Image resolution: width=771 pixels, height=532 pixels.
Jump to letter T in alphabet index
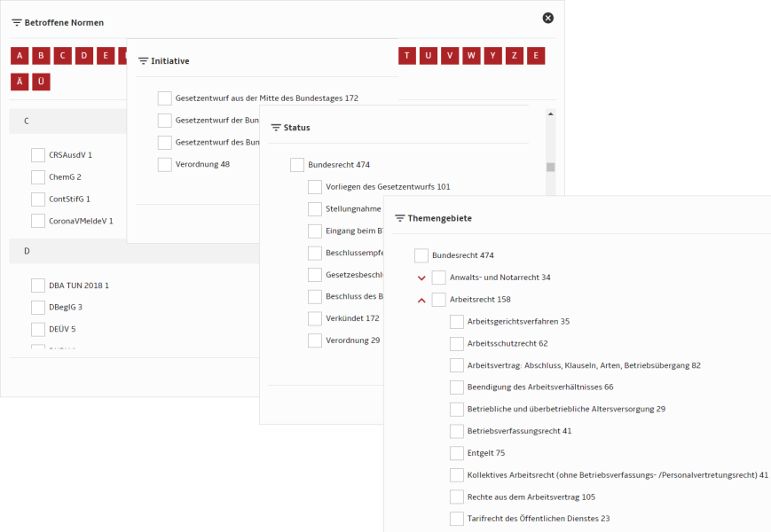tap(407, 56)
